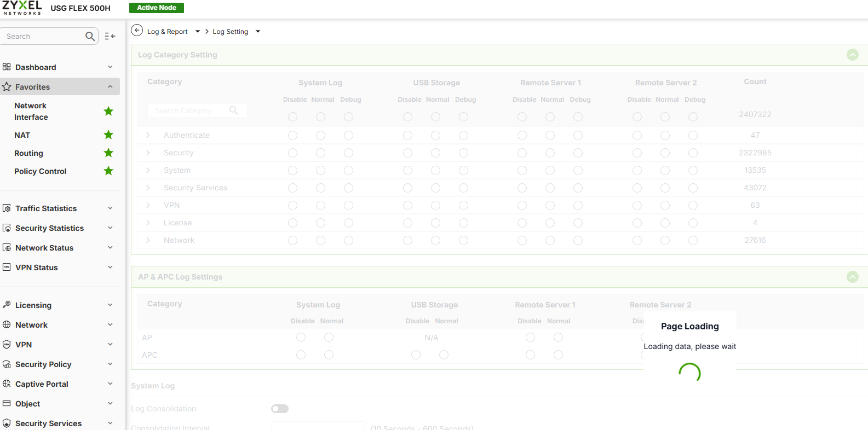Click the Object icon in sidebar
868x430 pixels.
pos(7,403)
